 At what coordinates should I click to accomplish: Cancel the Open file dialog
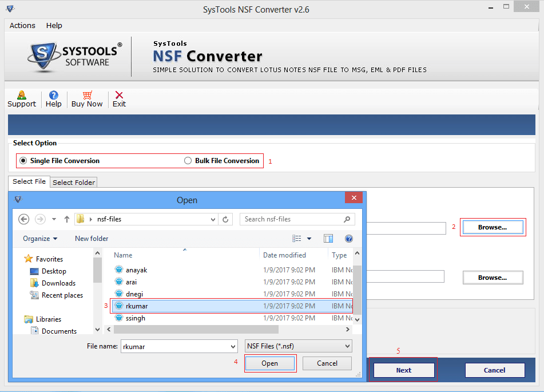click(x=327, y=363)
